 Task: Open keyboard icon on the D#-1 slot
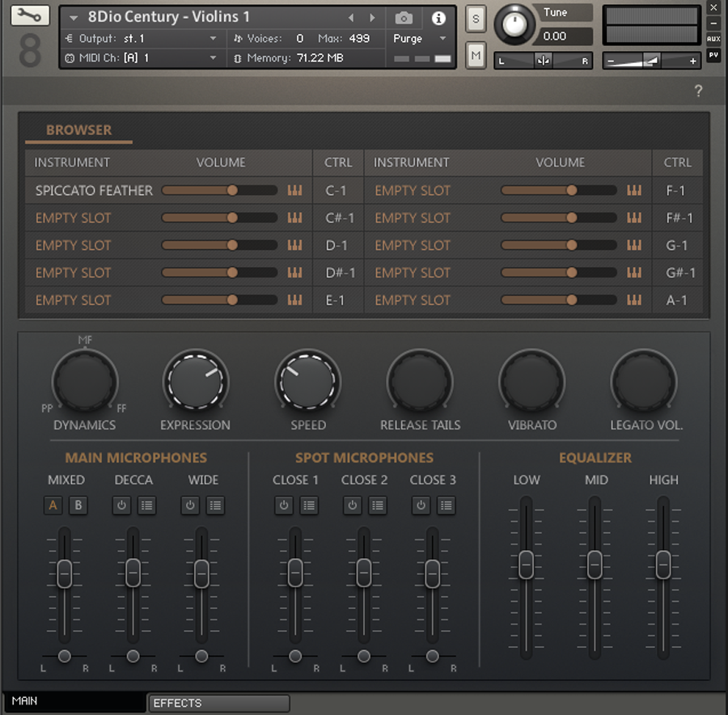tap(294, 273)
